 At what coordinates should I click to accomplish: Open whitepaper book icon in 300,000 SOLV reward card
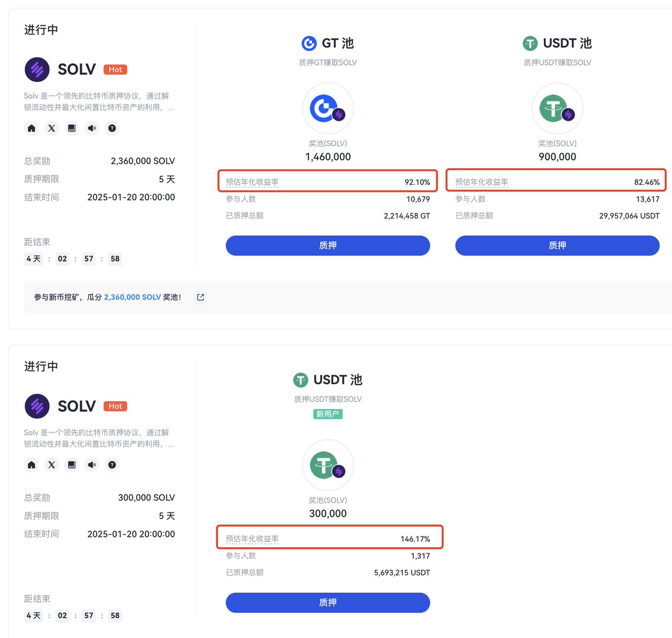point(72,465)
